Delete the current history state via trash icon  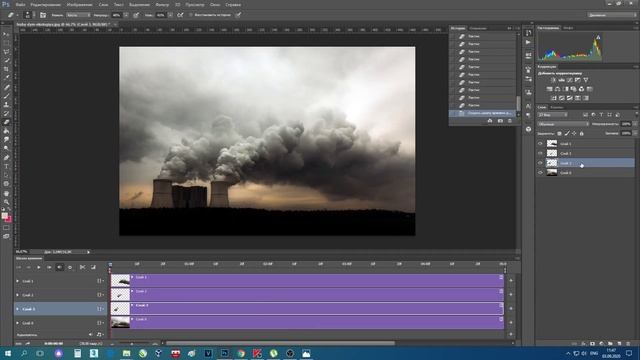(x=509, y=121)
